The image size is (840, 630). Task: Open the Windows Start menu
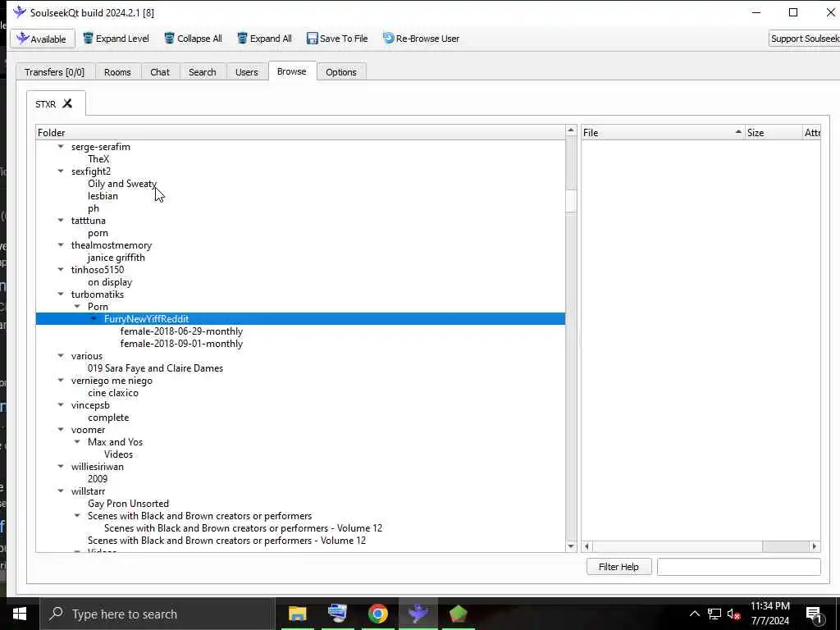[20, 614]
